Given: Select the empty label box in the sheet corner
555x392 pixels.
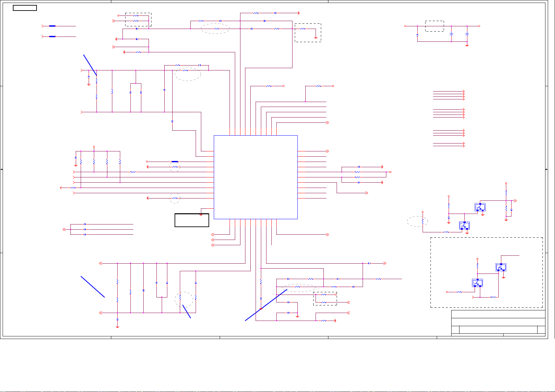Looking at the screenshot, I should pos(25,8).
